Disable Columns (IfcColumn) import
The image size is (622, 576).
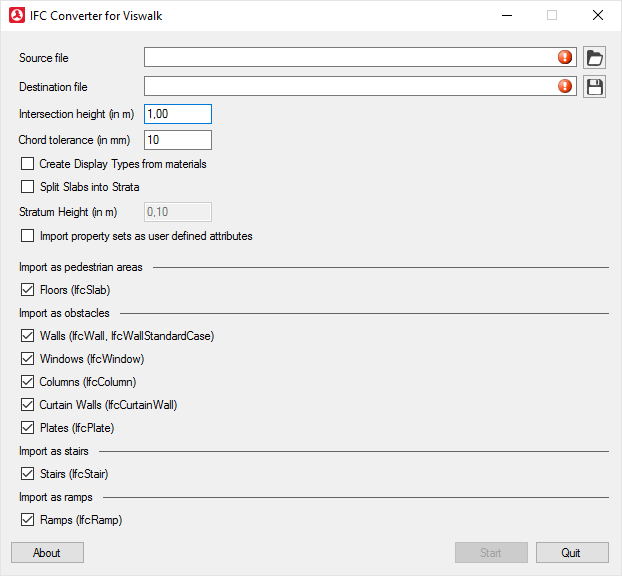coord(28,382)
